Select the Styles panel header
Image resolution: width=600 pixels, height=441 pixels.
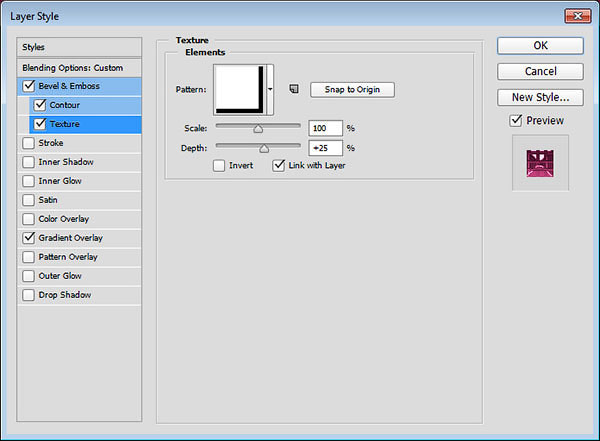point(79,47)
